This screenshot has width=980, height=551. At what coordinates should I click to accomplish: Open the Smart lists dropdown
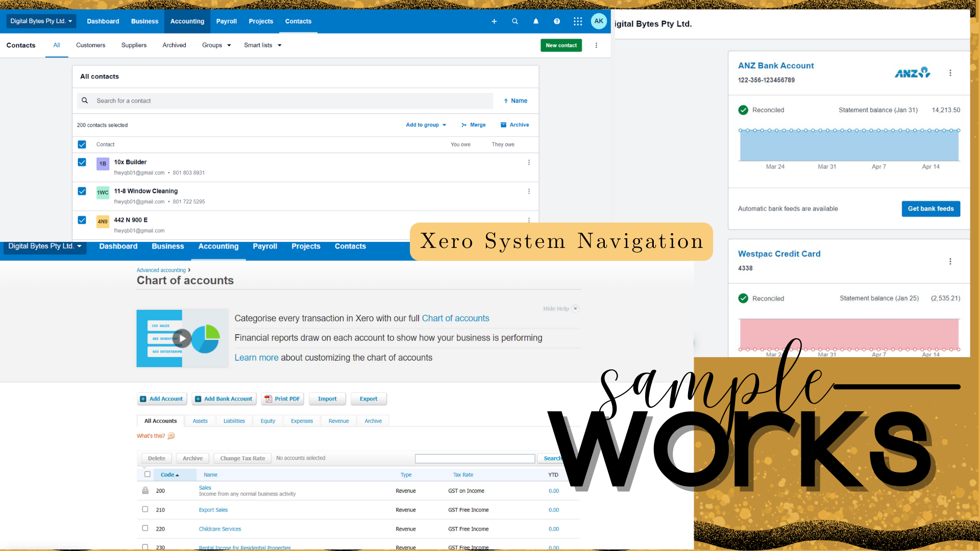tap(262, 45)
